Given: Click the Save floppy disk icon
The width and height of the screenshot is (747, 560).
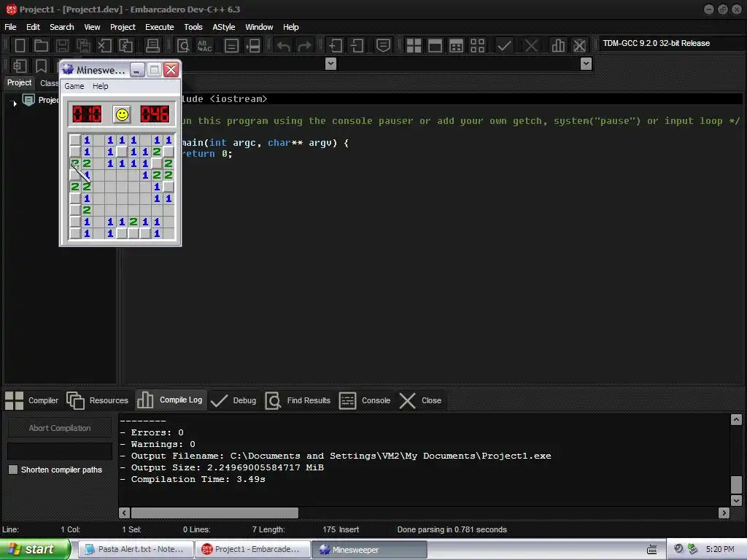Looking at the screenshot, I should [x=62, y=46].
